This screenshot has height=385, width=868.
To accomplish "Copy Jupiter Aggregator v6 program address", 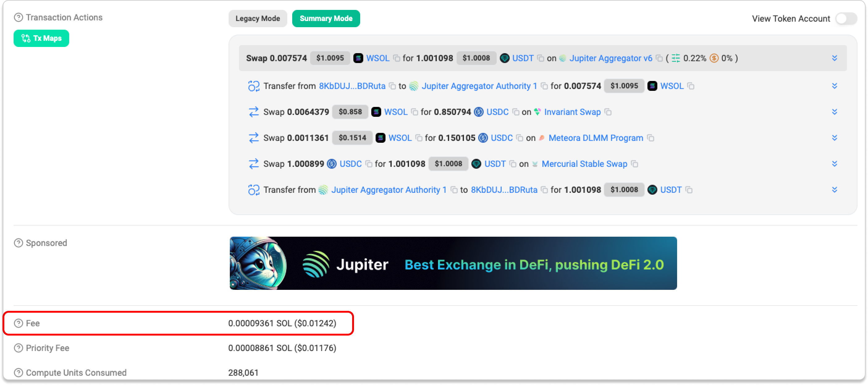I will click(x=659, y=58).
